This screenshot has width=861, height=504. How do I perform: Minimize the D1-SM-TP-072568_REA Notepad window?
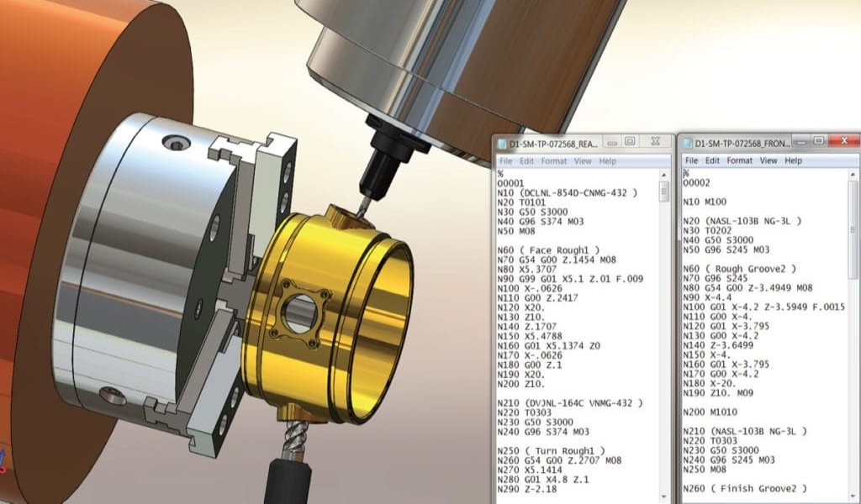click(x=611, y=142)
